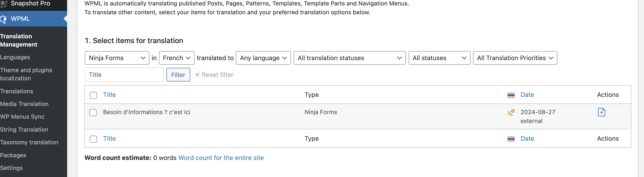
Task: Click the Select items for translation heading
Action: click(134, 41)
